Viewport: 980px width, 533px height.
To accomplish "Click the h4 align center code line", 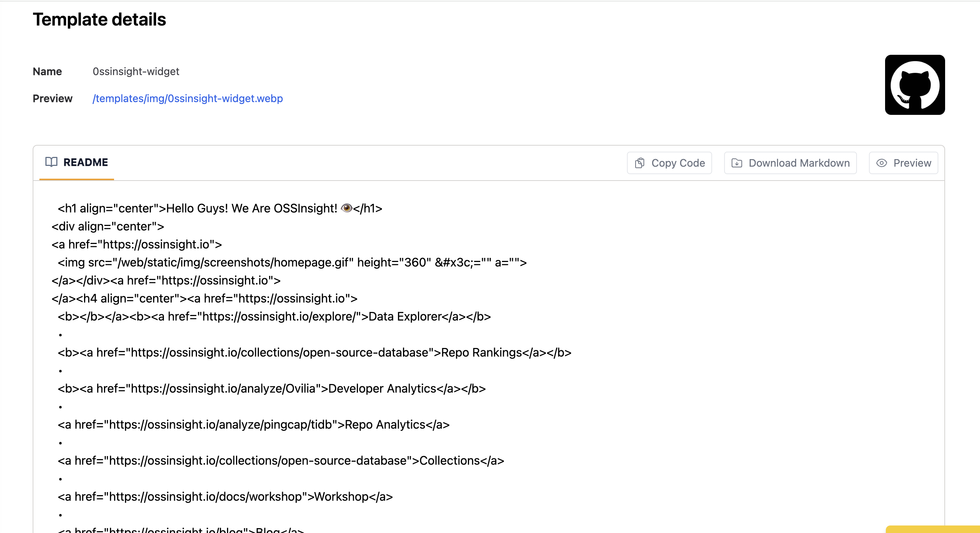I will click(204, 298).
